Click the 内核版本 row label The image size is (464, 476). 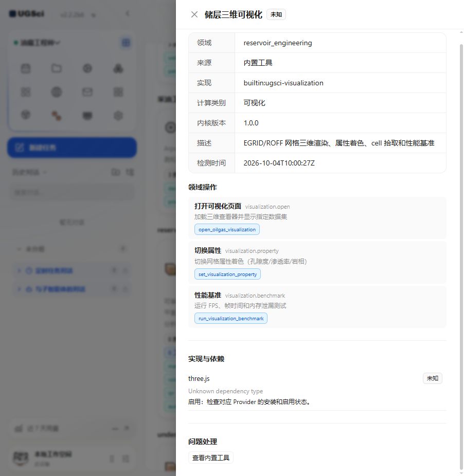(x=211, y=123)
